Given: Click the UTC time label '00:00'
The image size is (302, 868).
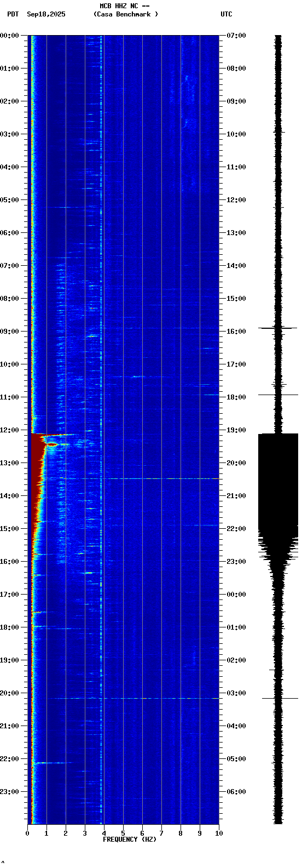Looking at the screenshot, I should [236, 595].
